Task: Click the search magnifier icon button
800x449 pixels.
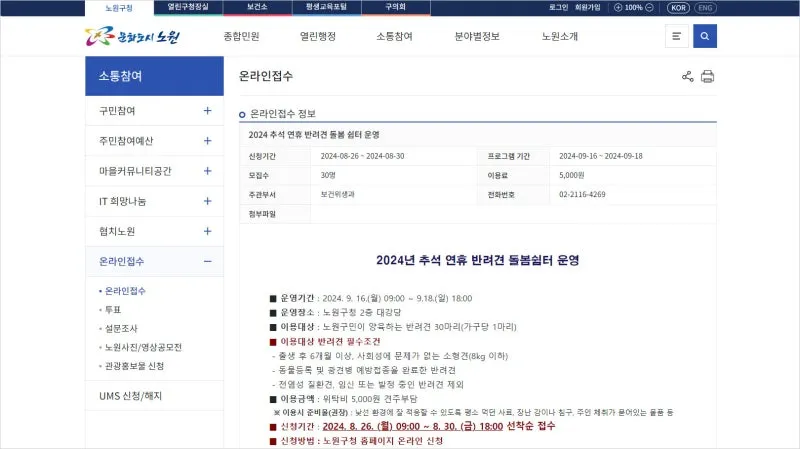Action: click(x=705, y=37)
